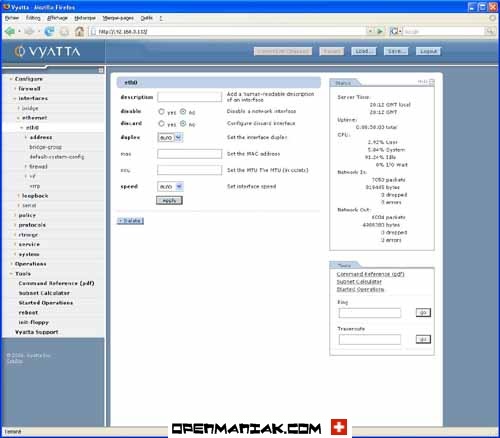500x438 pixels.
Task: Click the Save... button
Action: [396, 51]
